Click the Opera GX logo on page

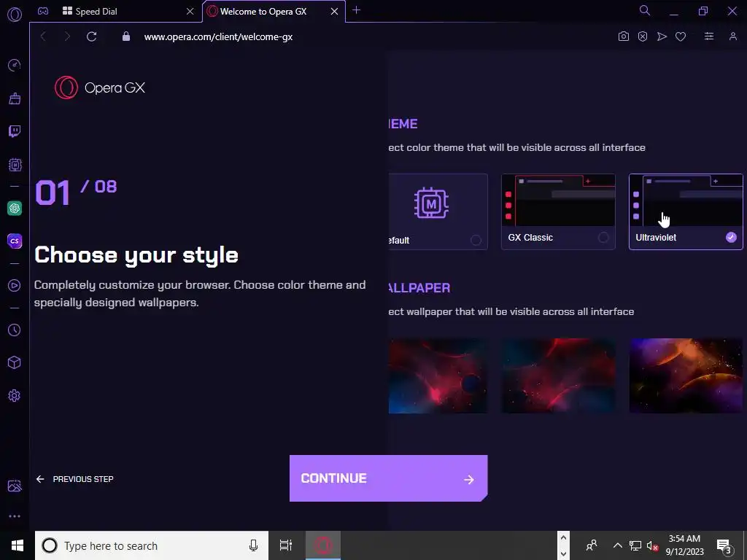[x=99, y=87]
